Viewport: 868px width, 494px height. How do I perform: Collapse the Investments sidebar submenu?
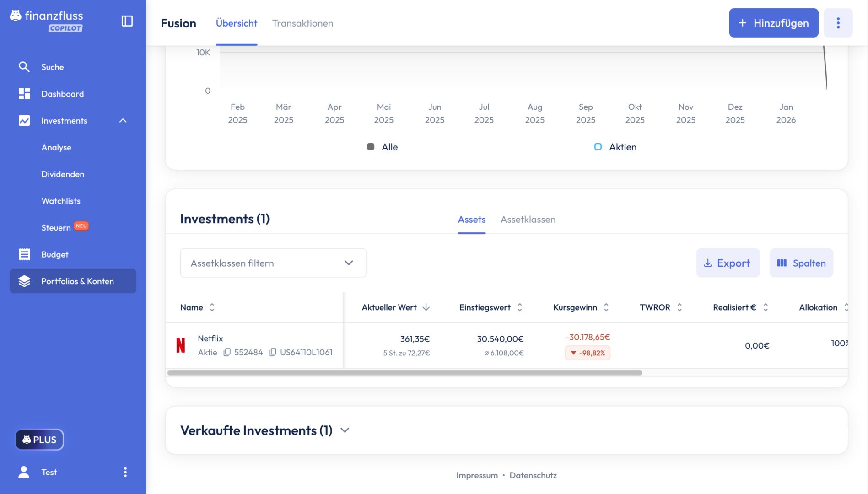click(x=123, y=121)
